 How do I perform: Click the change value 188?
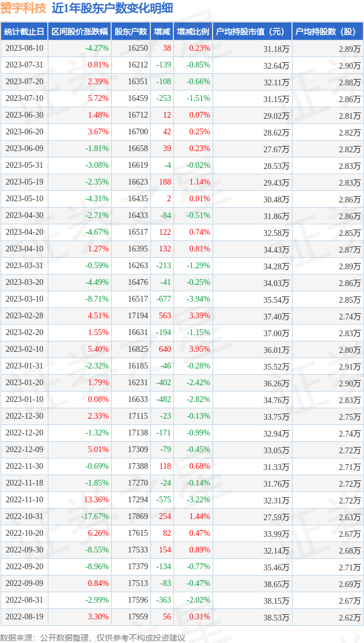coord(165,182)
